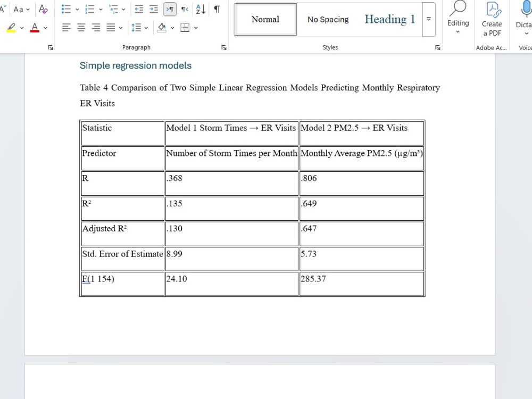
Task: Align text left
Action: click(x=66, y=28)
